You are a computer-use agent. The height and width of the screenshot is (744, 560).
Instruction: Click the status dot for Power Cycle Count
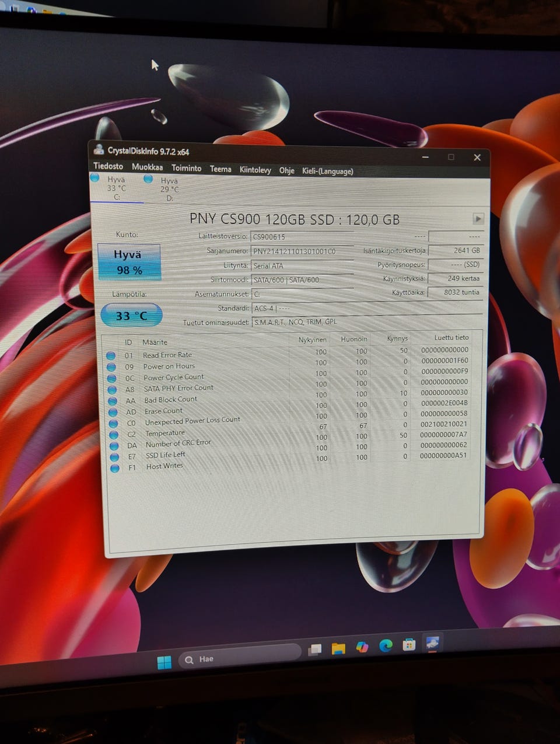(112, 378)
